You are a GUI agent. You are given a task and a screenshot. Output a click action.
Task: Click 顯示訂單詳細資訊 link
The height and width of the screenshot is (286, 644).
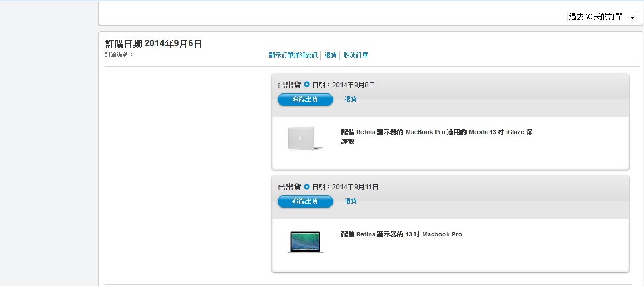(x=293, y=55)
